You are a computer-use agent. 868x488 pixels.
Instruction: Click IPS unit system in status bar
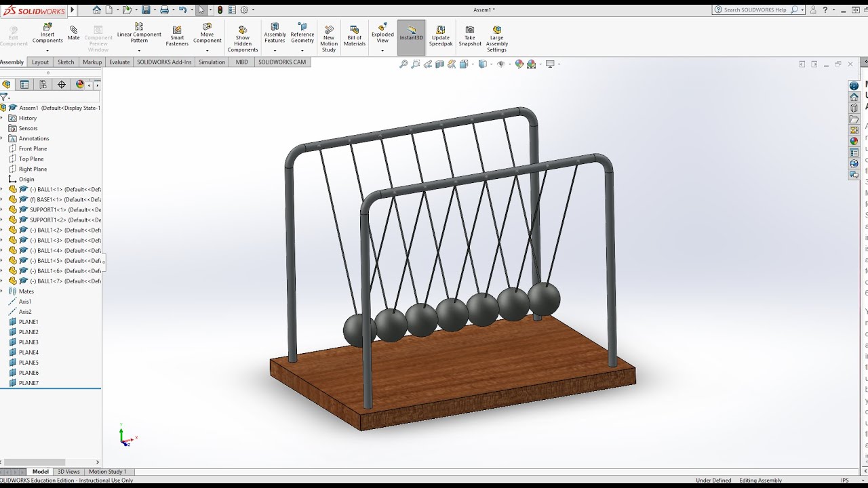pos(845,481)
